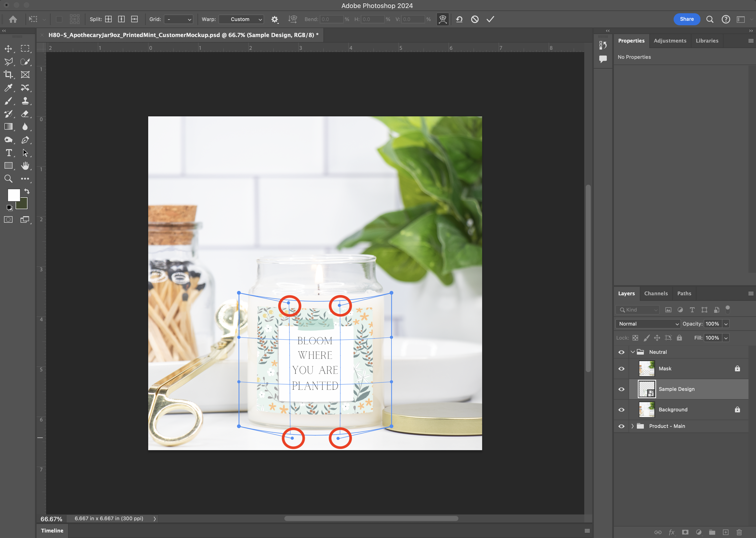The height and width of the screenshot is (538, 756).
Task: Select the Eyedropper tool
Action: coord(8,88)
